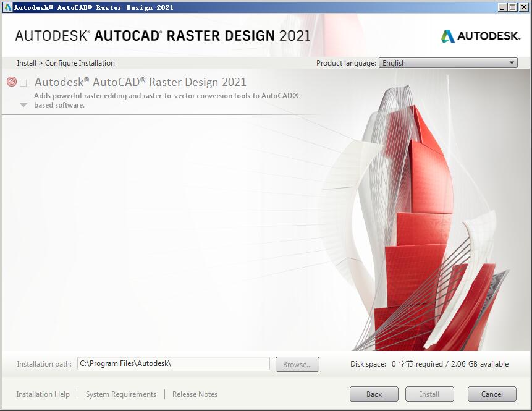Screen dimensions: 532x411
Task: Open the Product language dropdown
Action: pyautogui.click(x=448, y=63)
